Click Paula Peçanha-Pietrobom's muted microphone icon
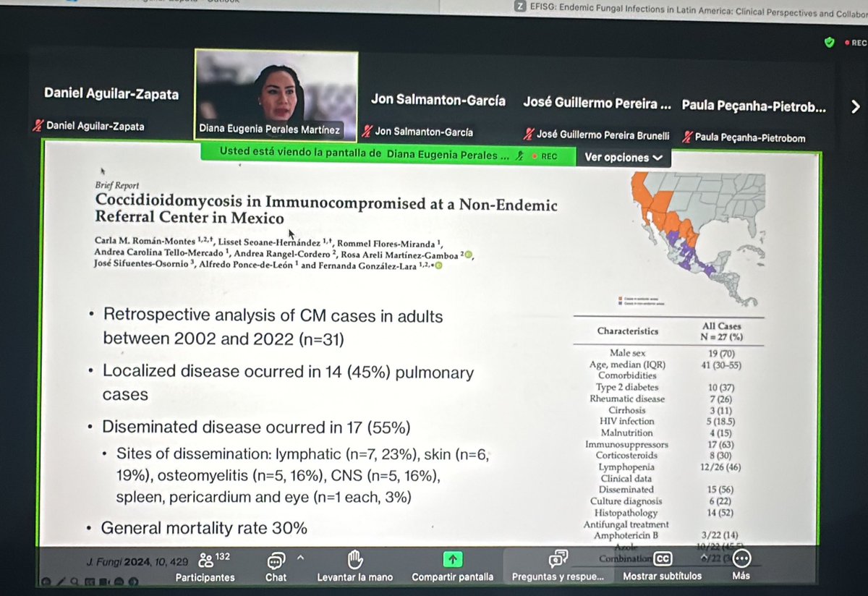 click(687, 137)
